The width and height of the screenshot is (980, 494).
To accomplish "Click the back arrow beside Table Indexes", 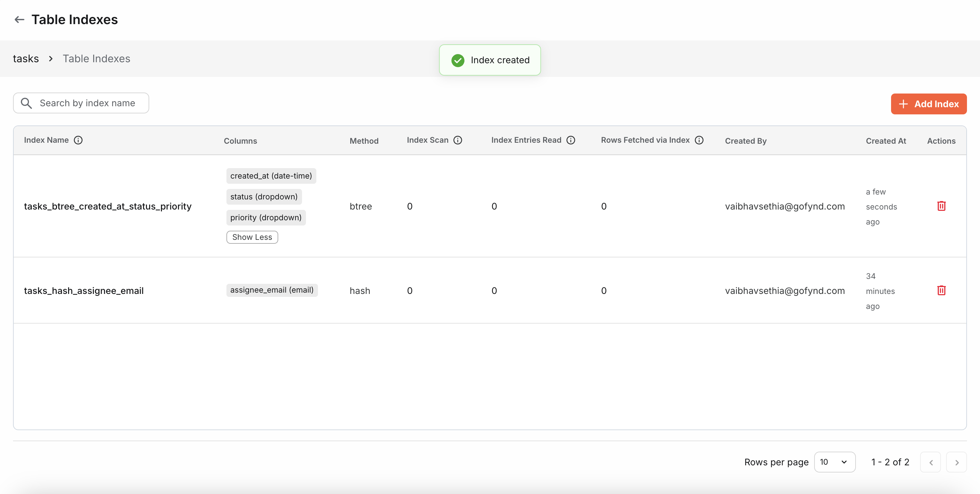I will point(19,20).
